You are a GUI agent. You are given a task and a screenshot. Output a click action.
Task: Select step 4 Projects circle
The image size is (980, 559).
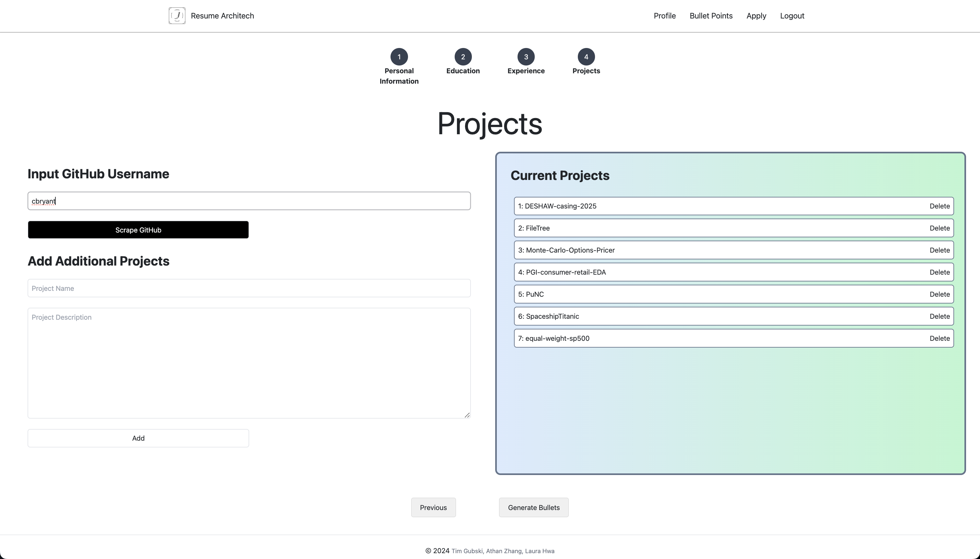click(x=586, y=57)
